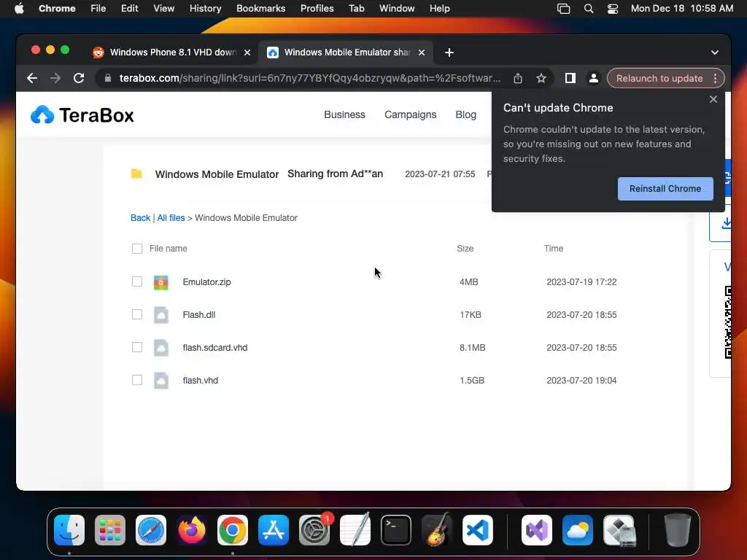Screen dimensions: 747x560
Task: Open the Blog navigation link
Action: [465, 114]
